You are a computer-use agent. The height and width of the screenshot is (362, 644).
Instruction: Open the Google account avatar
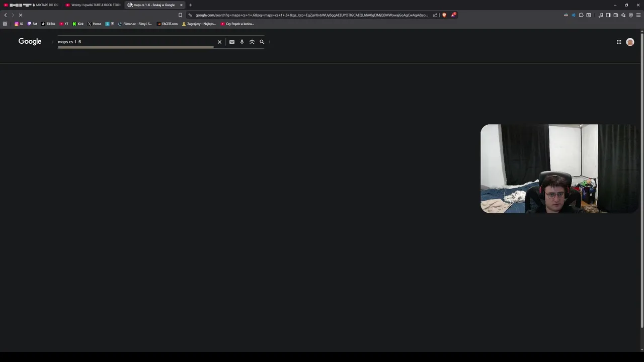coord(630,42)
